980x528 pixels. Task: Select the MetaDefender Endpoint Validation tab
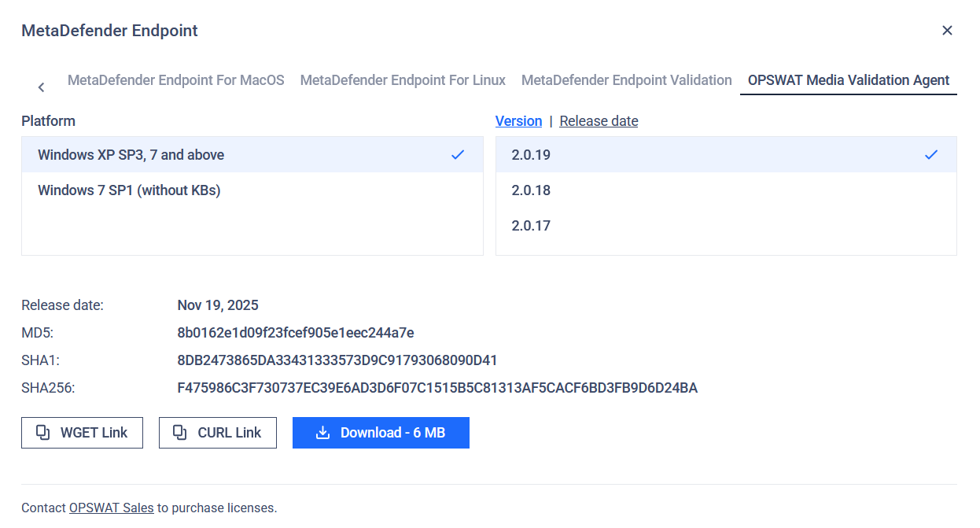point(626,80)
